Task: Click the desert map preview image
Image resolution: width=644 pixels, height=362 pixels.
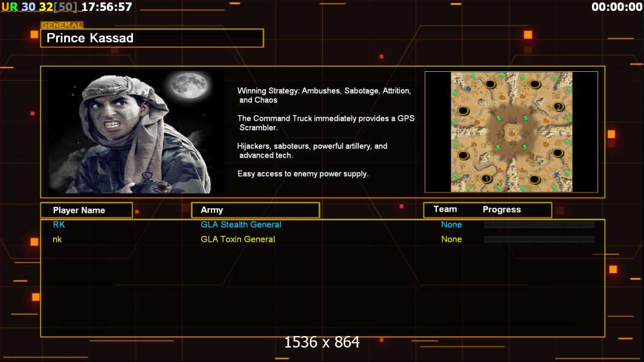Action: (x=511, y=132)
